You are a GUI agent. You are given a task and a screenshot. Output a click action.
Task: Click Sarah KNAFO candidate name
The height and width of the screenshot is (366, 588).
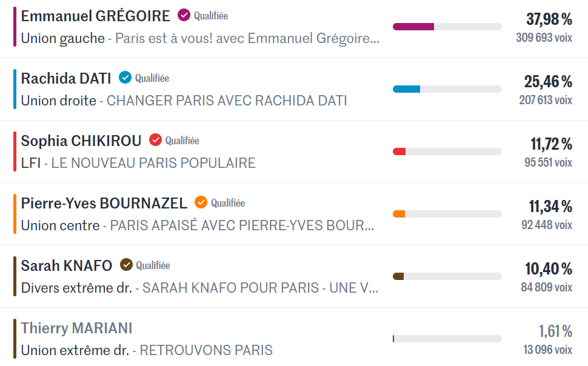[67, 265]
